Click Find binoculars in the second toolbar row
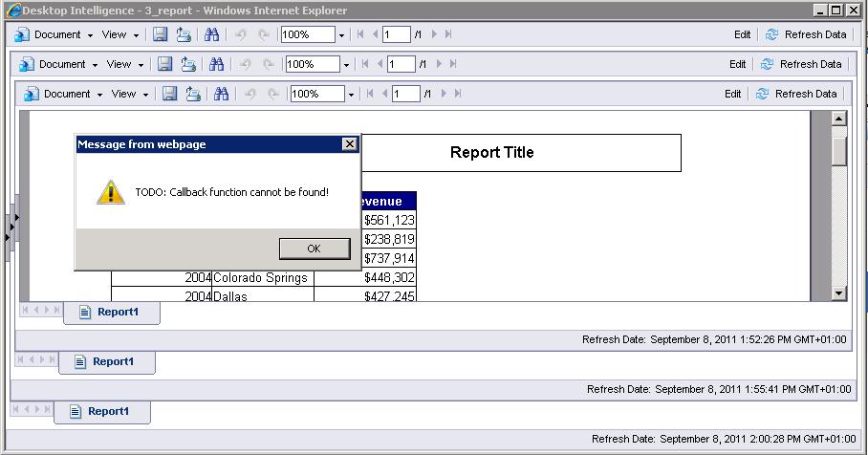 click(216, 64)
